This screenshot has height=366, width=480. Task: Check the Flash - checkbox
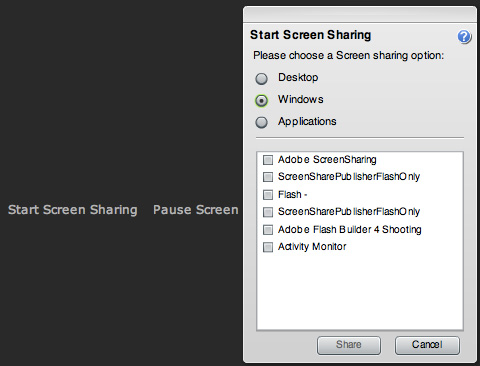(268, 194)
